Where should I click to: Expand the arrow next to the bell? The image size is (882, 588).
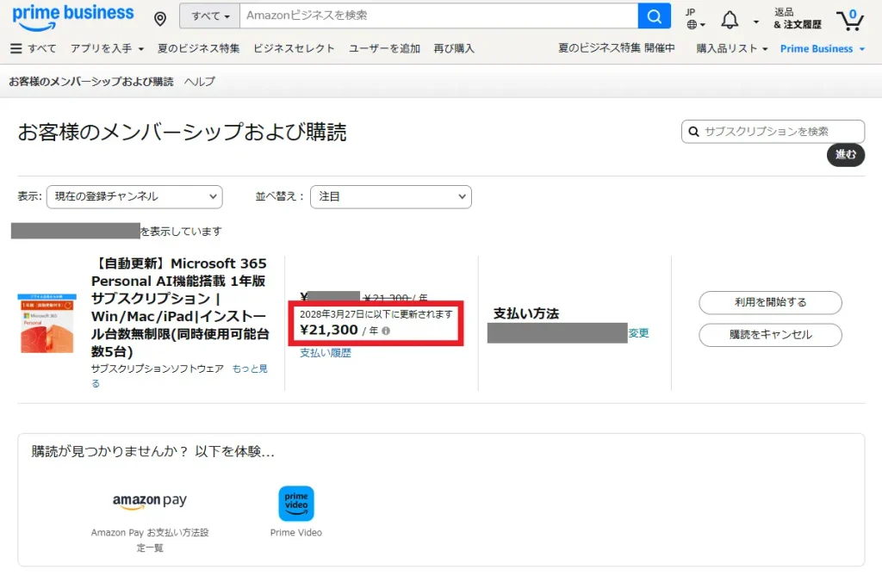pyautogui.click(x=756, y=22)
